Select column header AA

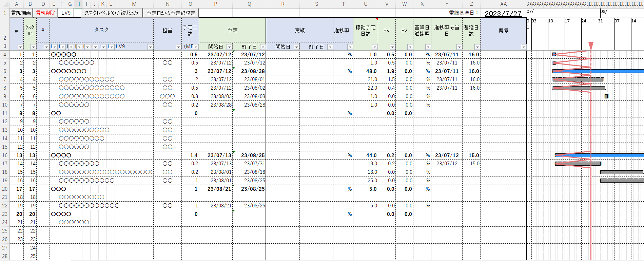pyautogui.click(x=503, y=4)
